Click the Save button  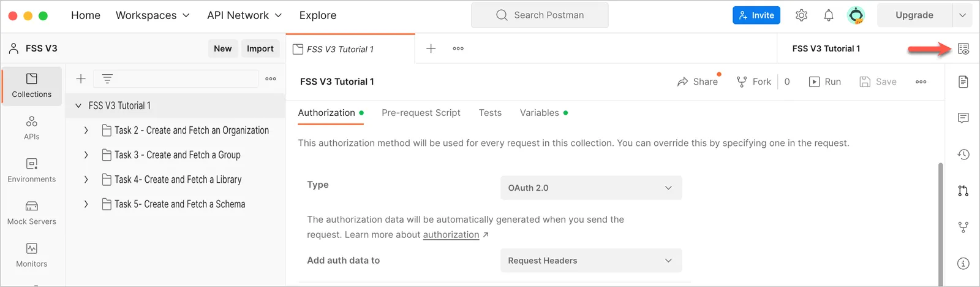878,82
